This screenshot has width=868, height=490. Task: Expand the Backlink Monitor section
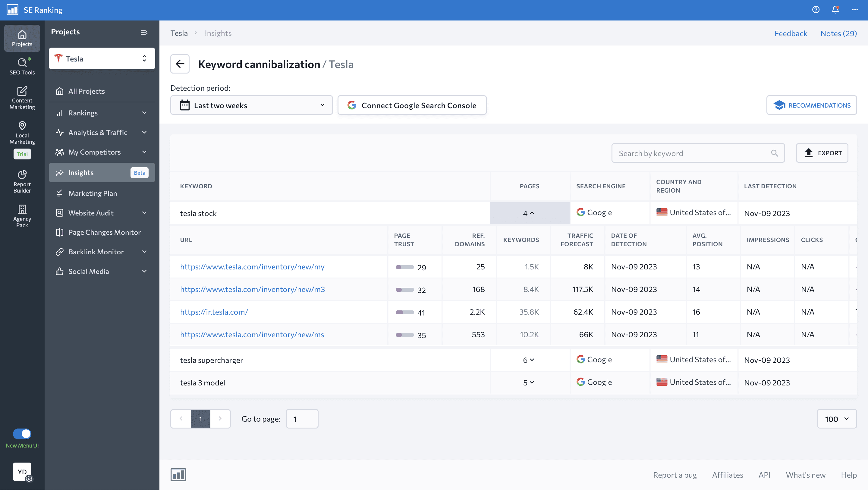102,252
